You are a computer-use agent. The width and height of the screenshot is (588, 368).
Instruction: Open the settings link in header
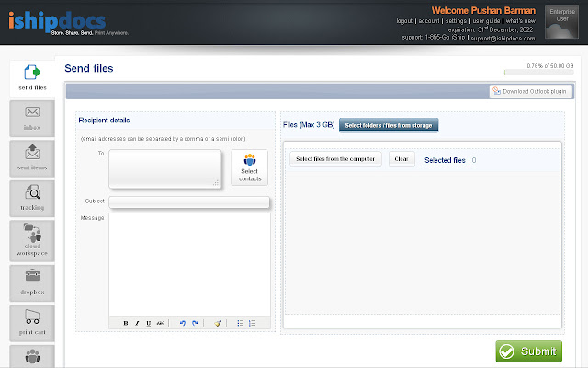(456, 21)
